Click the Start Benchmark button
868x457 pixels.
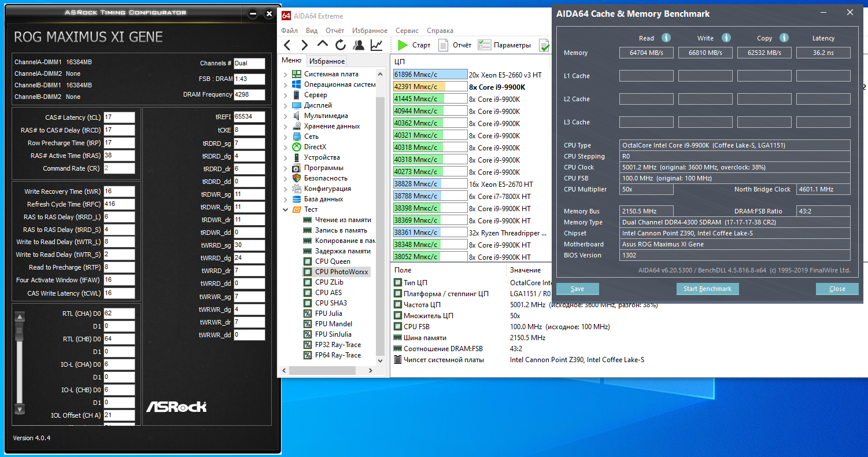[707, 289]
